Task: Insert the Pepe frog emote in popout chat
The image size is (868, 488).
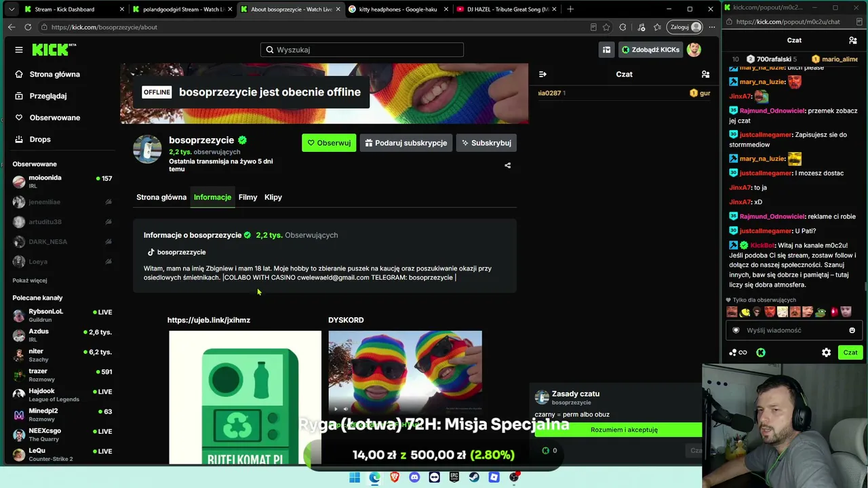Action: tap(821, 312)
